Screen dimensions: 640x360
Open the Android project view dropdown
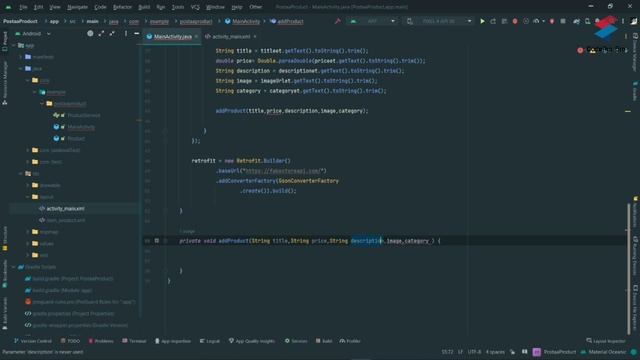tap(33, 33)
